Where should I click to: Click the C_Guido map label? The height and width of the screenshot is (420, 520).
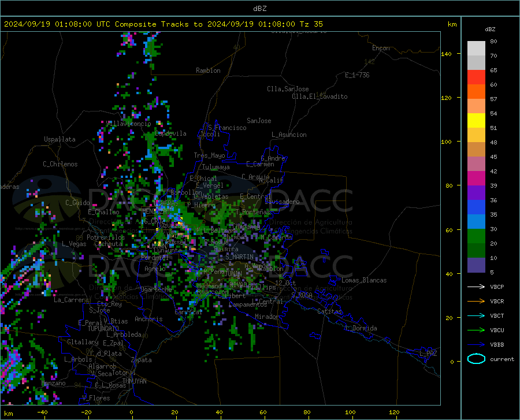[77, 203]
